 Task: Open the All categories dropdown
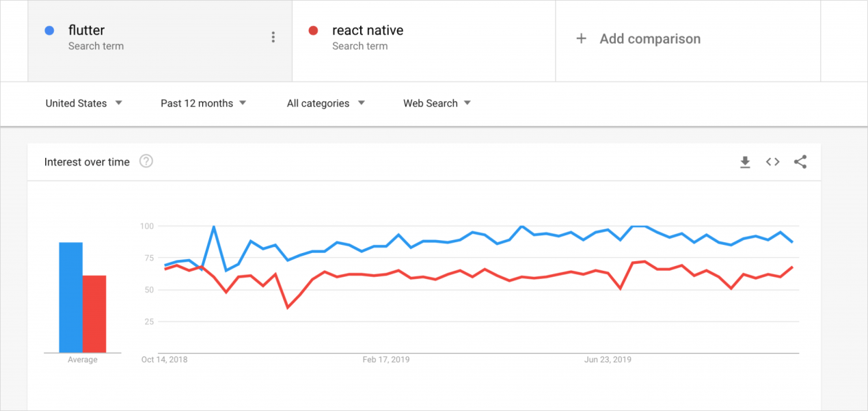(x=326, y=103)
